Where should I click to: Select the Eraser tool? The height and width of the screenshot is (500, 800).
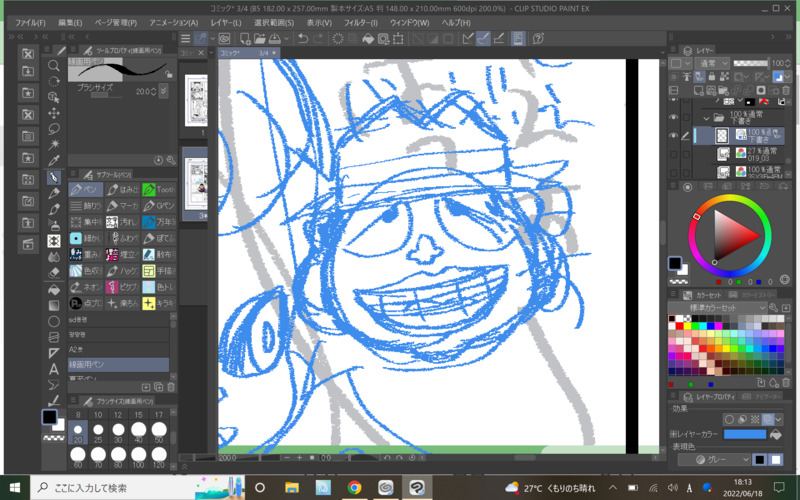click(x=54, y=273)
